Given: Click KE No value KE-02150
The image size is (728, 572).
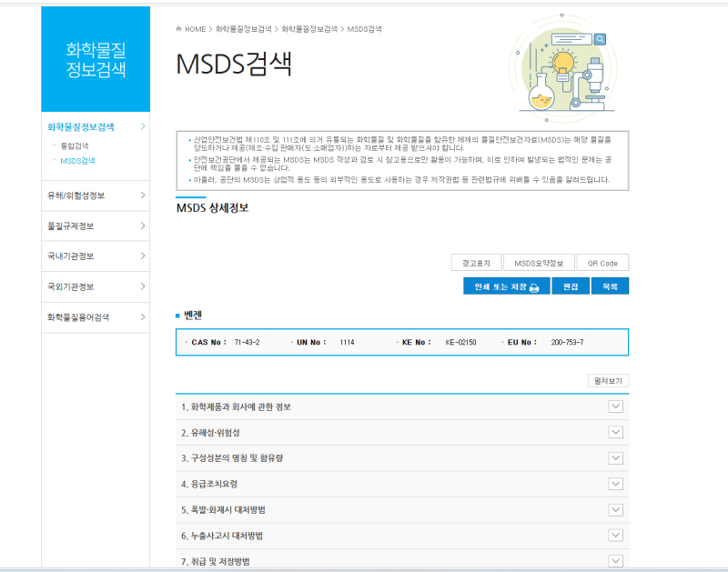Looking at the screenshot, I should (460, 342).
